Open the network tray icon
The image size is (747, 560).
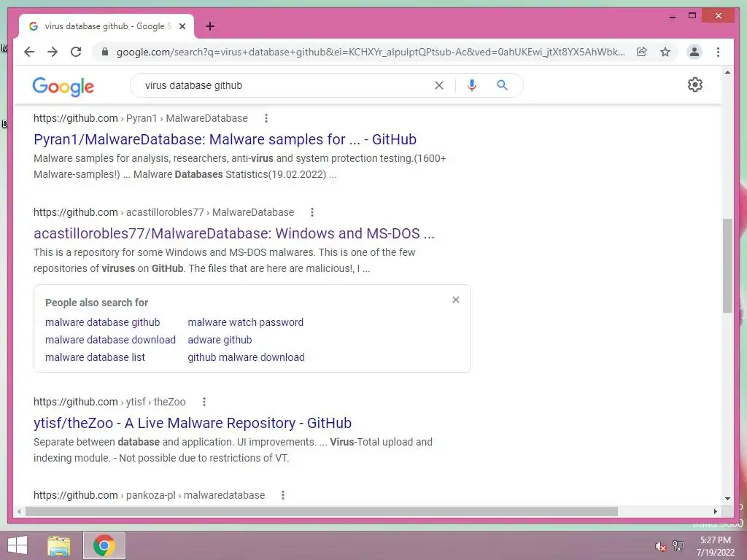tap(678, 545)
